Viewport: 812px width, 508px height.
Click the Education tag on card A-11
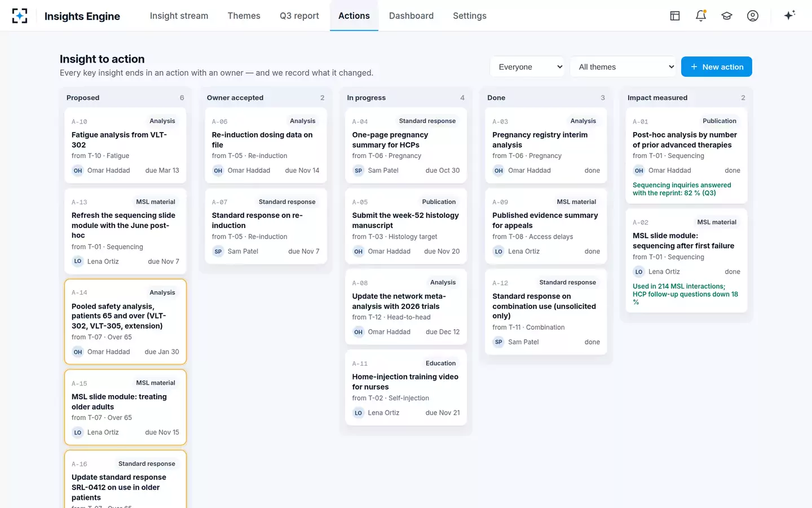(x=441, y=364)
